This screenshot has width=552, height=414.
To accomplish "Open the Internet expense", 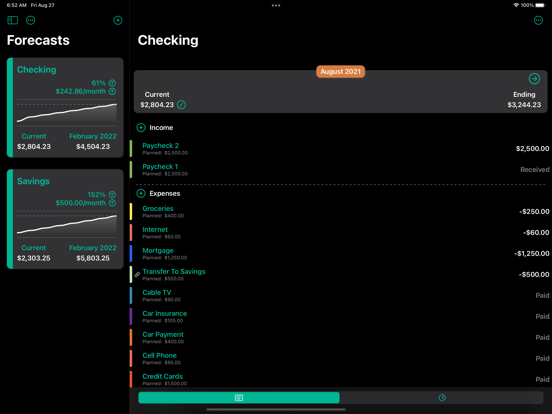I will [340, 232].
